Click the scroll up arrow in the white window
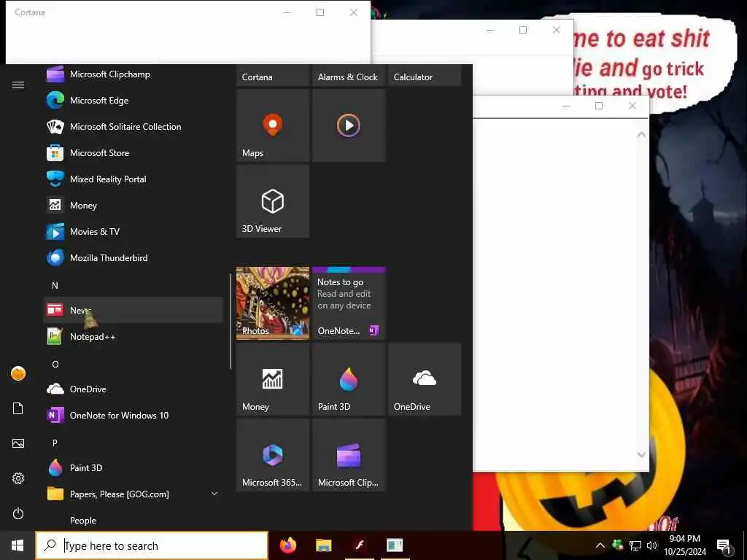 tap(641, 135)
